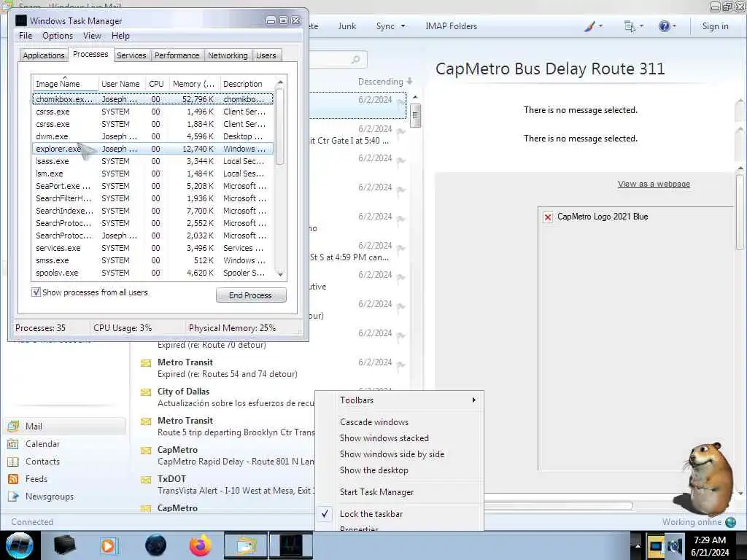Open the Windows Start orb
Screen dimensions: 747x560
tap(19, 545)
